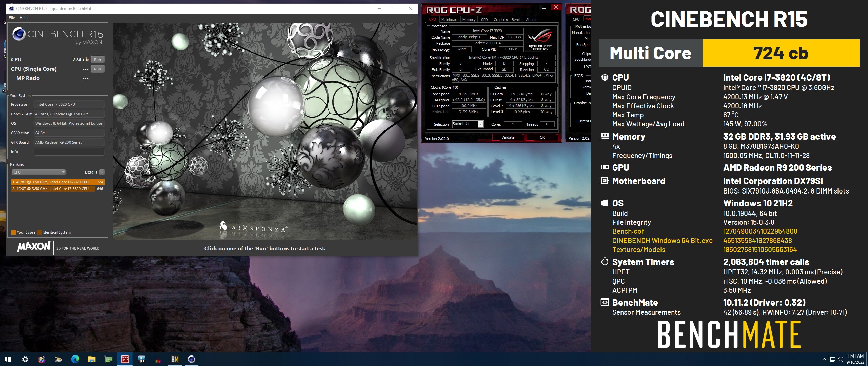The height and width of the screenshot is (366, 868).
Task: Open the colored bar chart taskbar icon
Action: tap(158, 359)
